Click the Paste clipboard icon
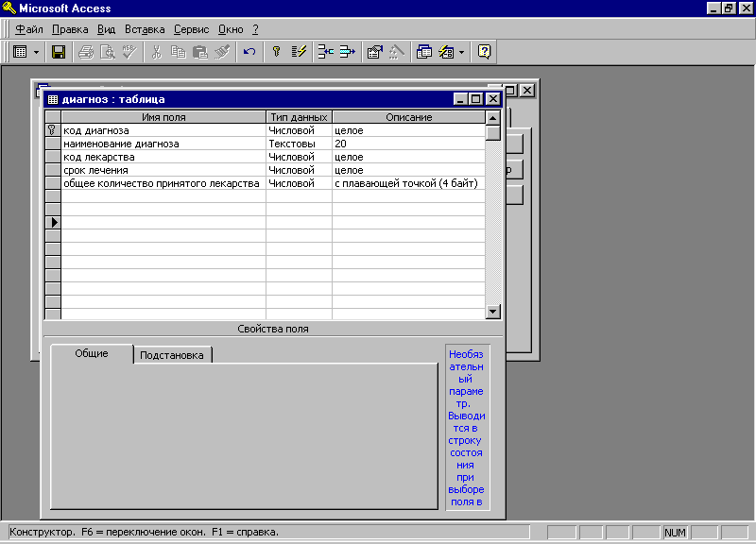Viewport: 756px width, 544px height. [200, 52]
